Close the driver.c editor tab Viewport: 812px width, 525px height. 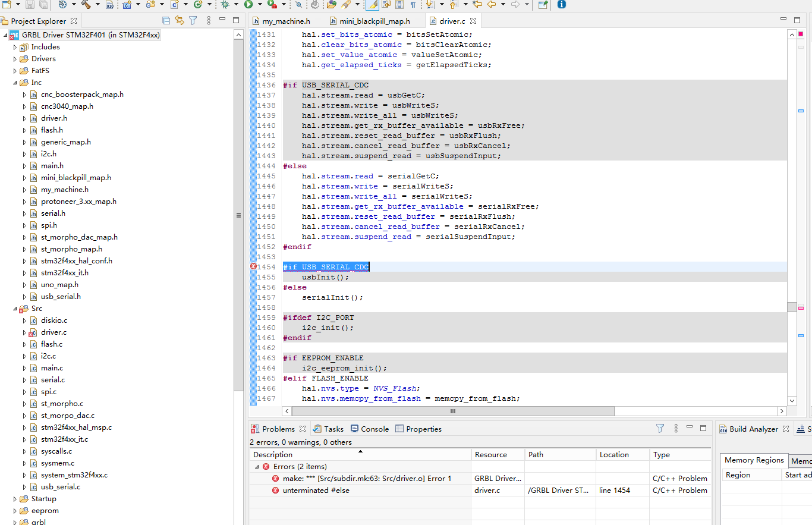click(473, 21)
